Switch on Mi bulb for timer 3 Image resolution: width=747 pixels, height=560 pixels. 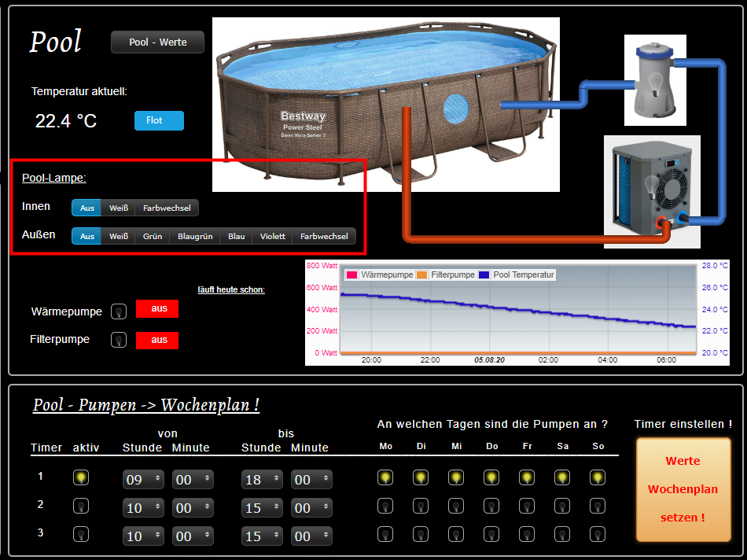[456, 534]
